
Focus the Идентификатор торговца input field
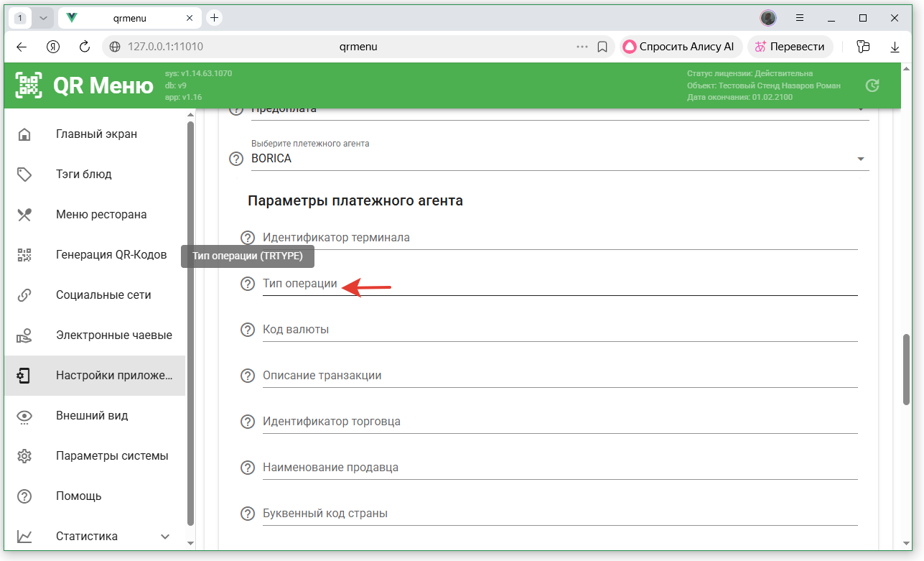[x=560, y=422]
